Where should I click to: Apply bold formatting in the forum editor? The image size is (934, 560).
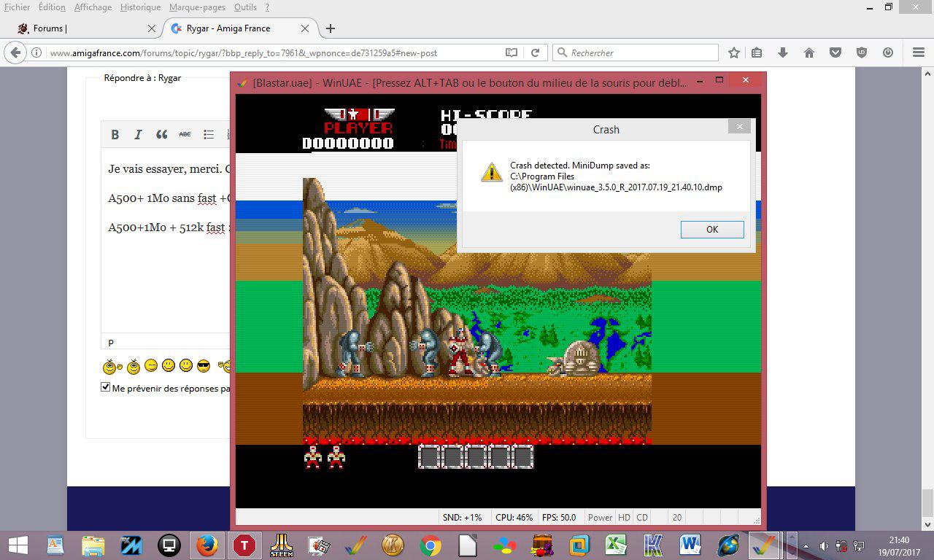(115, 134)
